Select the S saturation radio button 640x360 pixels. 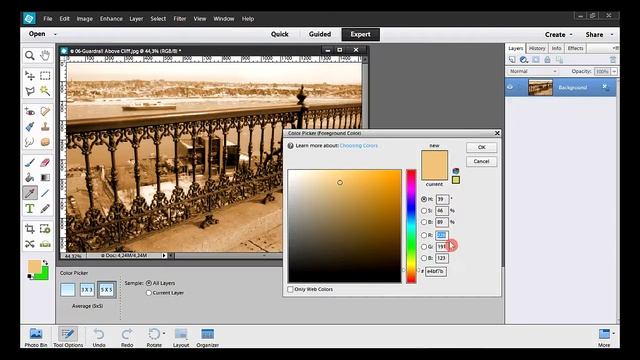click(x=424, y=211)
